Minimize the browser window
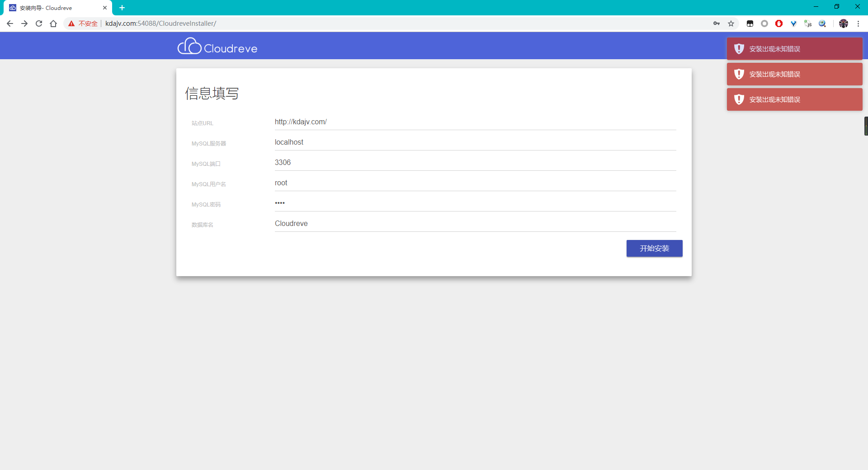868x470 pixels. (816, 7)
